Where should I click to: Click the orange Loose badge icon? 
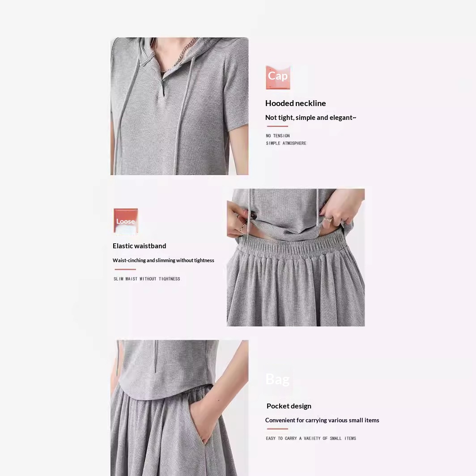[x=126, y=221]
